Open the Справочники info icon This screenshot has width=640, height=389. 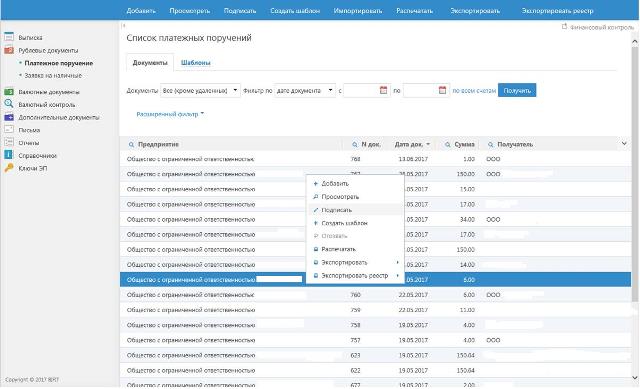[9, 155]
